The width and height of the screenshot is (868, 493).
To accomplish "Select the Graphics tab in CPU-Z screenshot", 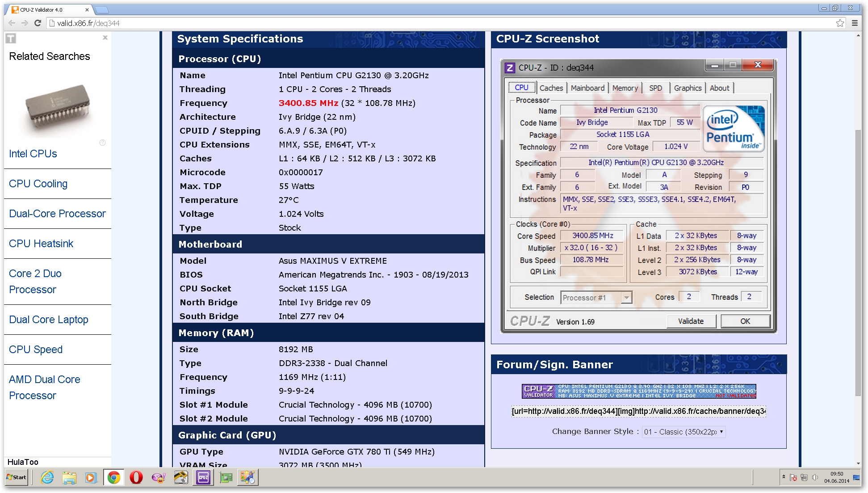I will click(688, 88).
